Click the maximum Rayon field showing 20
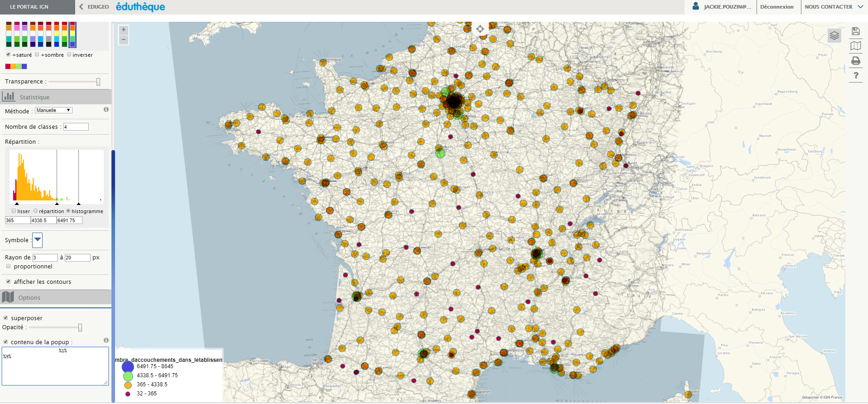Screen dimensions: 868x404 pyautogui.click(x=78, y=258)
